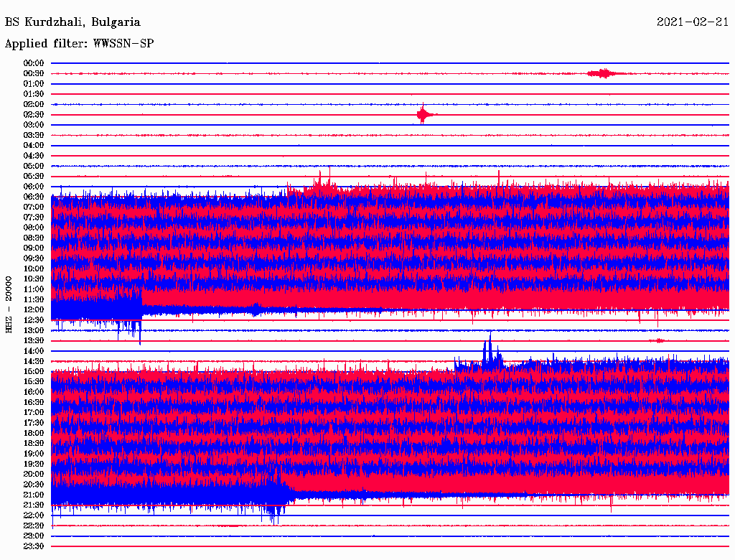Click the 00:00 time label
The image size is (735, 560).
(x=34, y=63)
